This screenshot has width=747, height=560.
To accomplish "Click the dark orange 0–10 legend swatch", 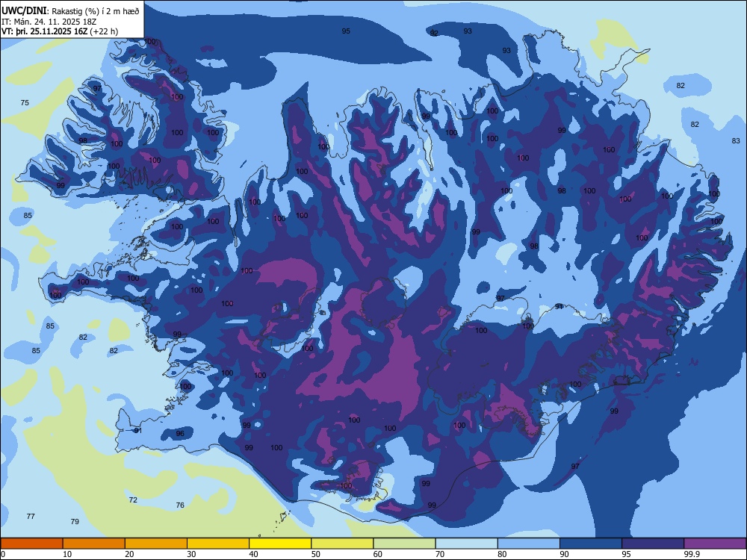I will pos(31,544).
